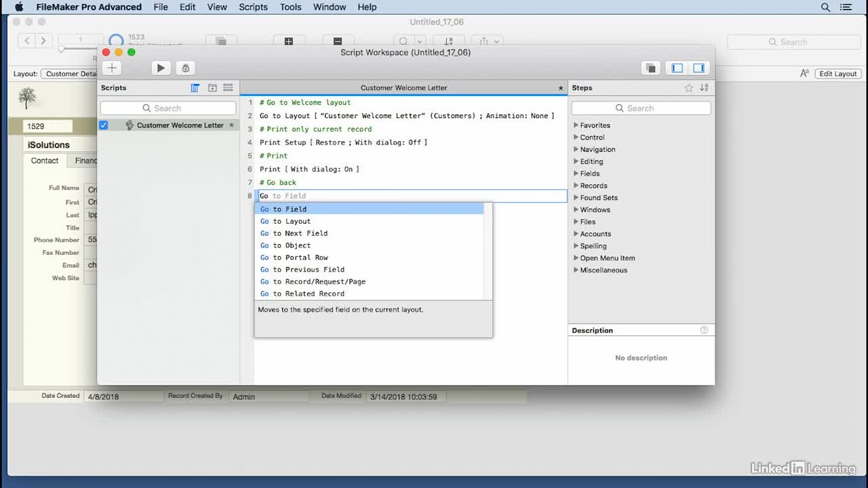Select Go to Previous Field suggestion
This screenshot has height=488, width=868.
[x=370, y=270]
